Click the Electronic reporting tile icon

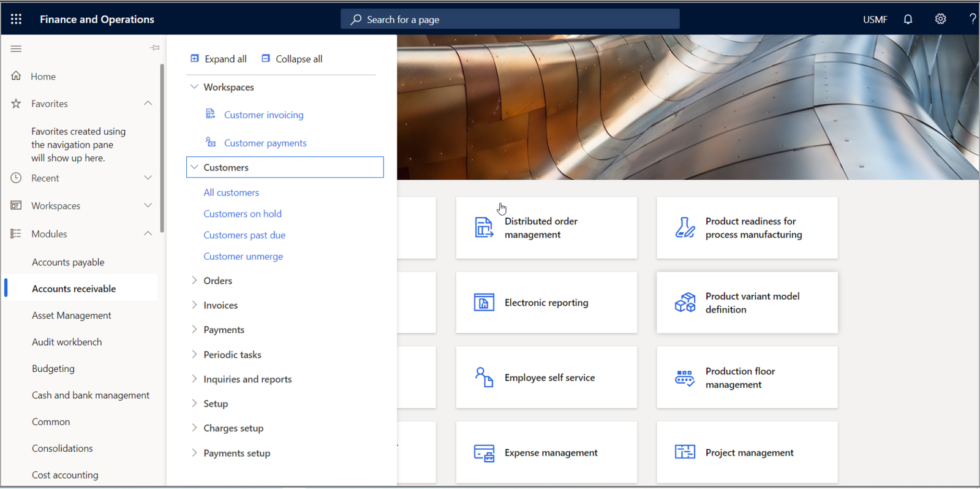(484, 302)
